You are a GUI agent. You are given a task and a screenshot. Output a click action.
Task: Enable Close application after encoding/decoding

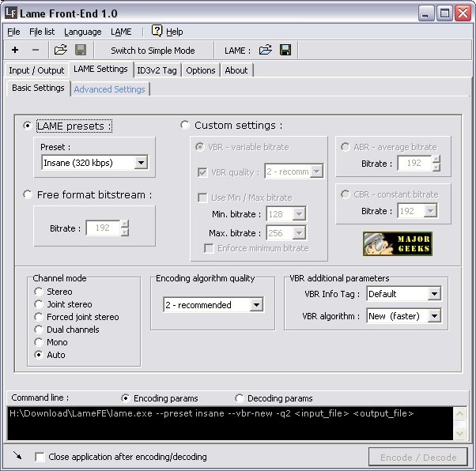40,457
